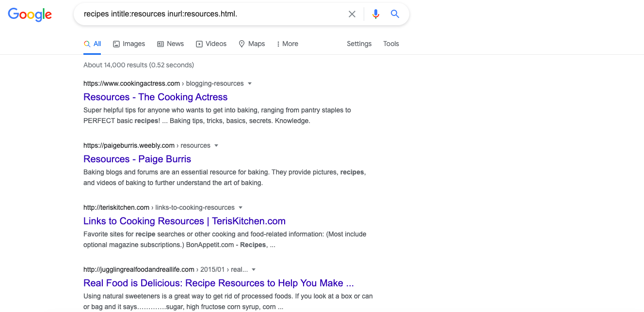The image size is (644, 312).
Task: Switch to the Maps tab
Action: [252, 44]
